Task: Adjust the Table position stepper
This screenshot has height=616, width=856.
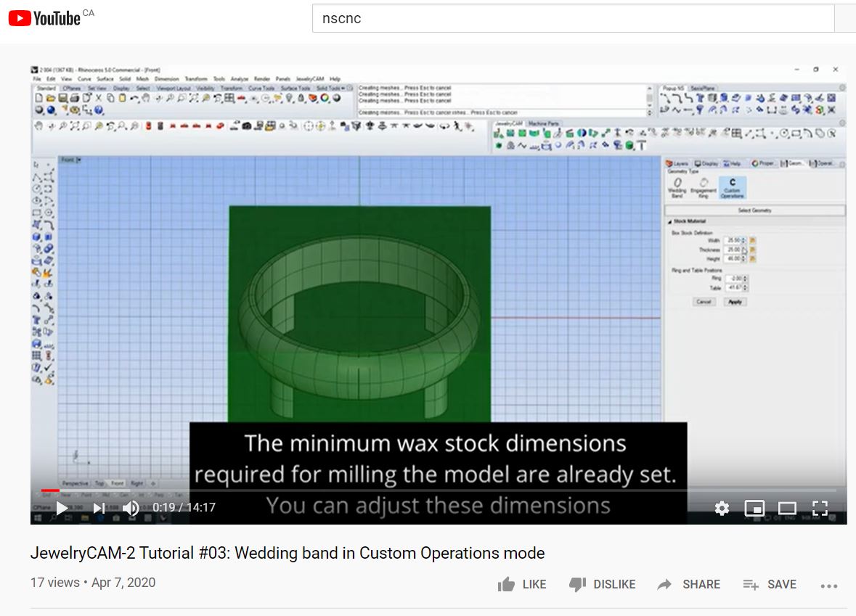Action: pyautogui.click(x=745, y=287)
